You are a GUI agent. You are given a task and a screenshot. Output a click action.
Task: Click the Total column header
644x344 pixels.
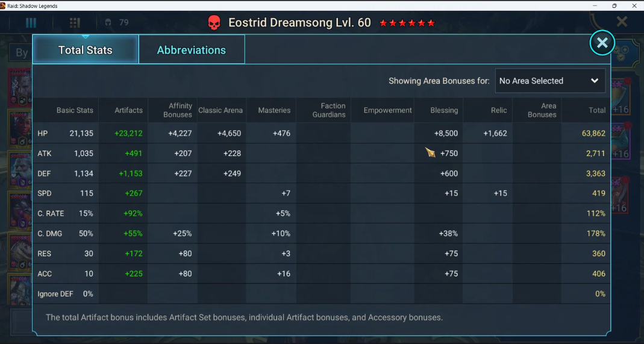pyautogui.click(x=597, y=110)
